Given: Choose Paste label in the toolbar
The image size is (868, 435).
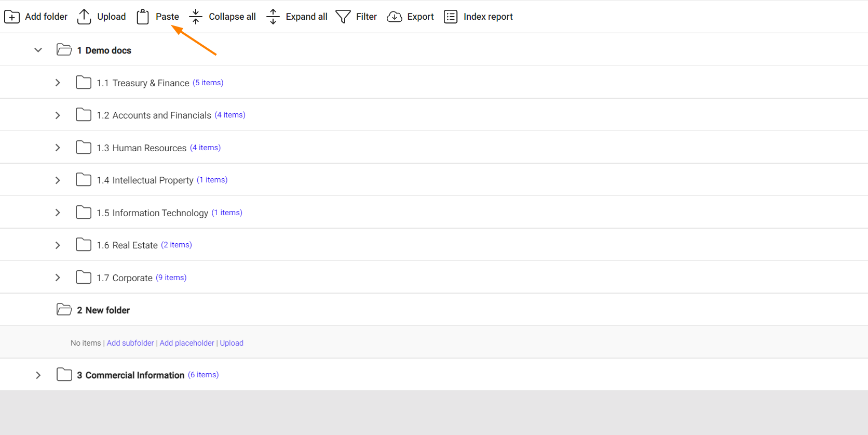Looking at the screenshot, I should click(x=167, y=17).
